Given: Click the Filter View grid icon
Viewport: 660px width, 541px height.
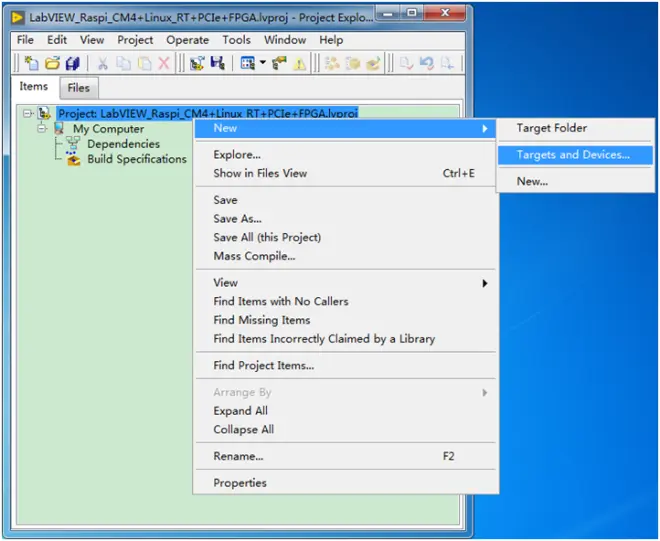Looking at the screenshot, I should pyautogui.click(x=248, y=63).
